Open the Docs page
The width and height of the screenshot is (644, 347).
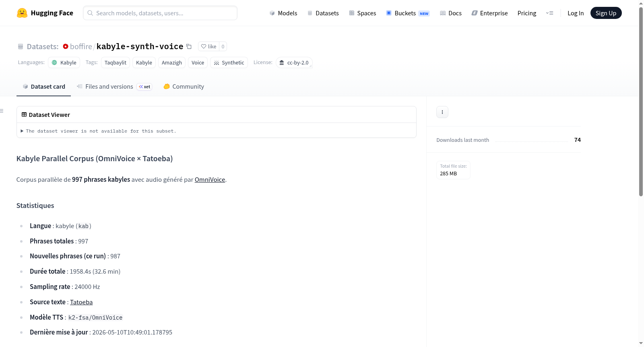451,13
